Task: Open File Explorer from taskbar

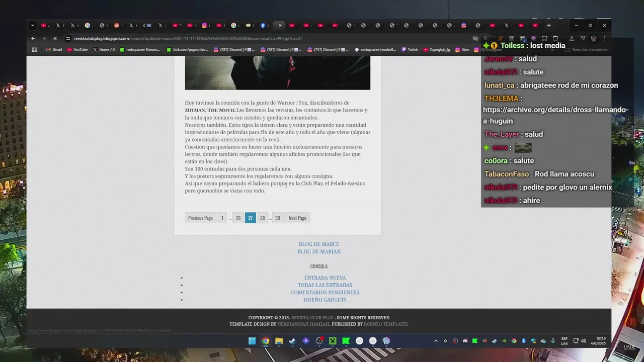Action: (279, 341)
